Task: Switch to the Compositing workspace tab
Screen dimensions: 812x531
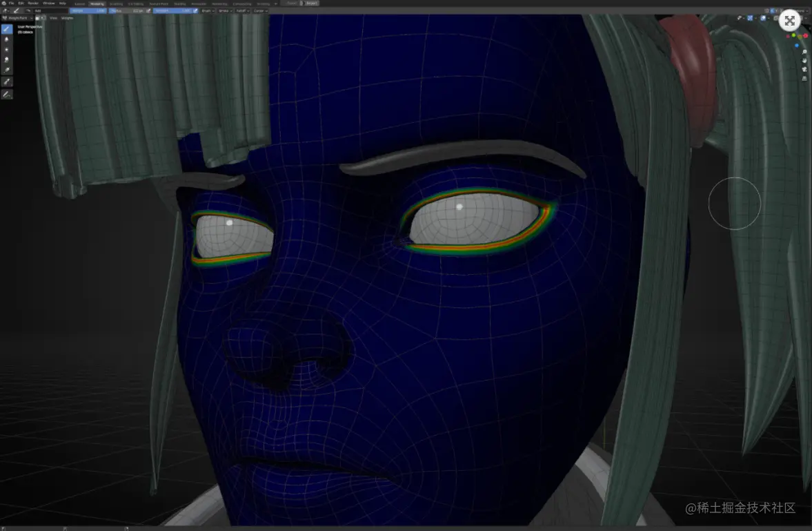Action: 242,3
